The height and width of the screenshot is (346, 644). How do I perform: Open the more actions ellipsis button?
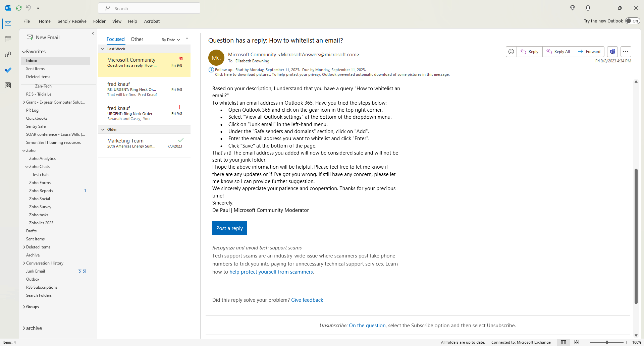[626, 52]
